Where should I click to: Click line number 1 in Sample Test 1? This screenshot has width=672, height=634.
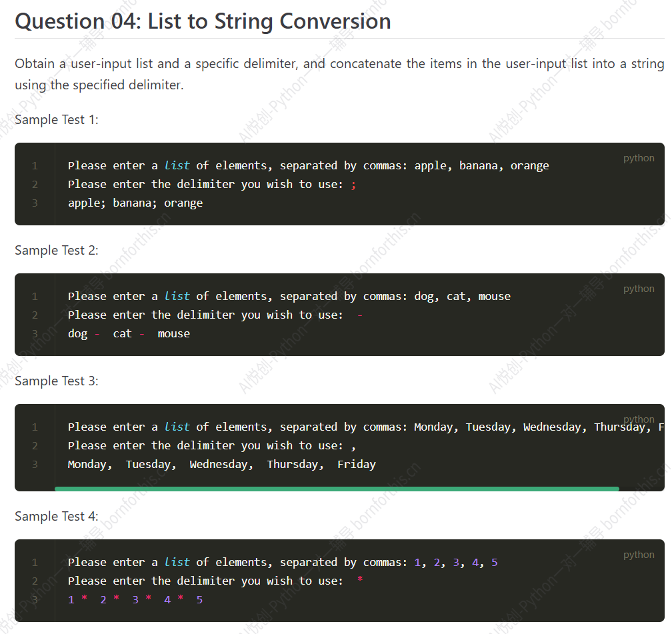35,165
